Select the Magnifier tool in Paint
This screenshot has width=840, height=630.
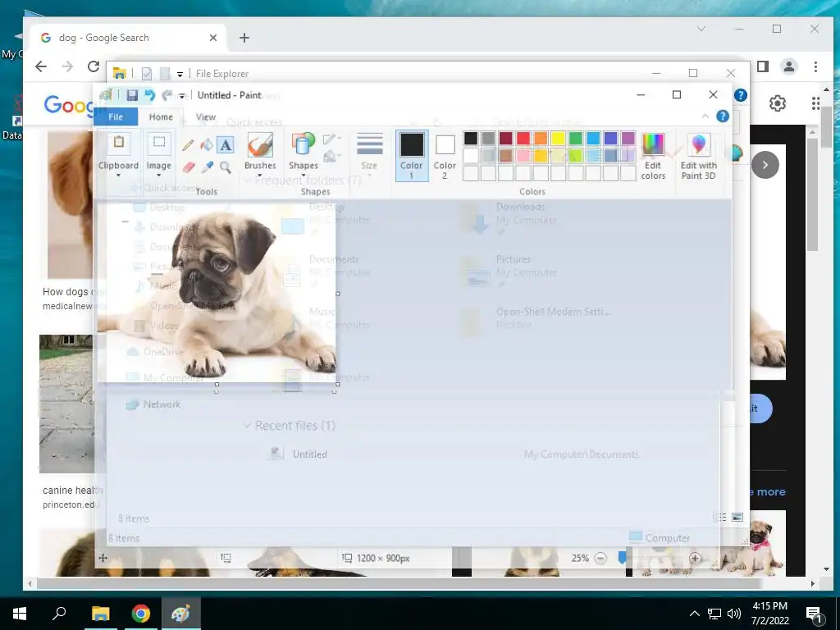point(226,167)
